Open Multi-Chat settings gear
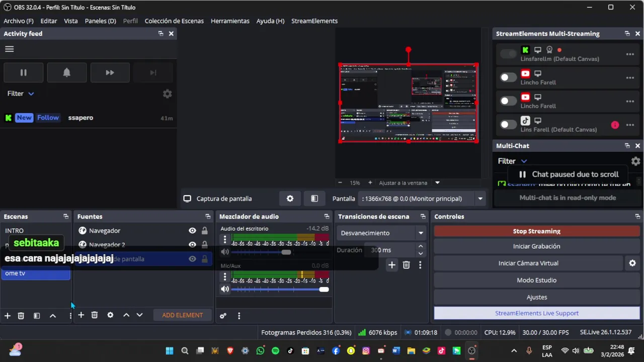 (635, 161)
